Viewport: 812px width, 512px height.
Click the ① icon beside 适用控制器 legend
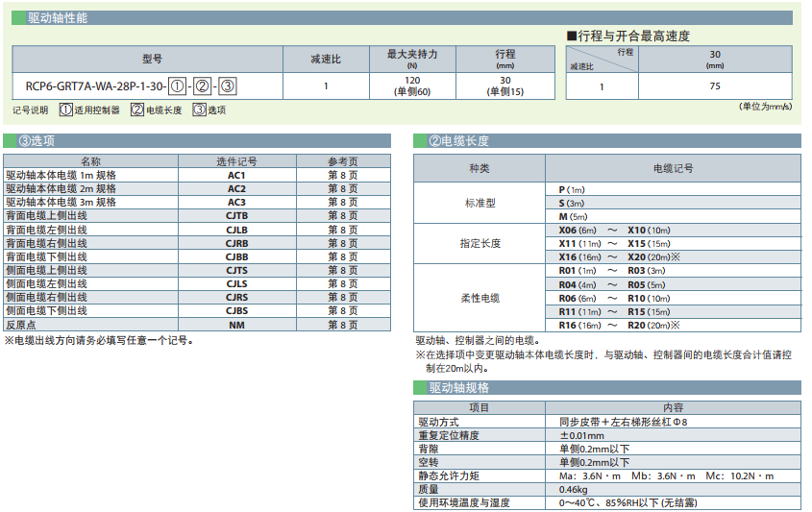[66, 110]
